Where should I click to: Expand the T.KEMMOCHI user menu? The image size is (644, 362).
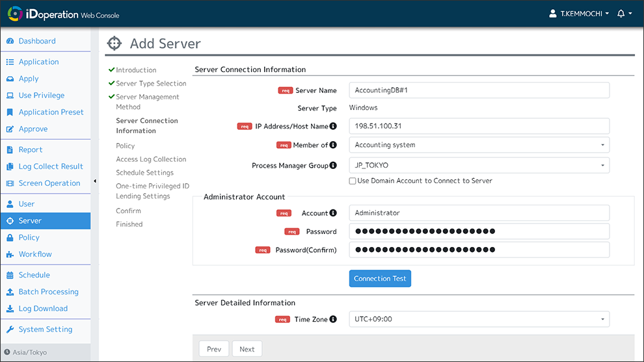579,14
